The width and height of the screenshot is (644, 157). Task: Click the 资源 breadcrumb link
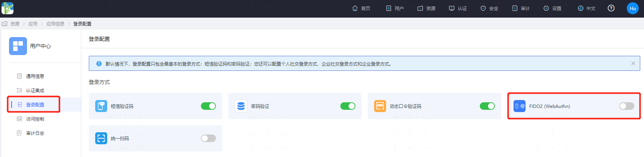coord(15,24)
